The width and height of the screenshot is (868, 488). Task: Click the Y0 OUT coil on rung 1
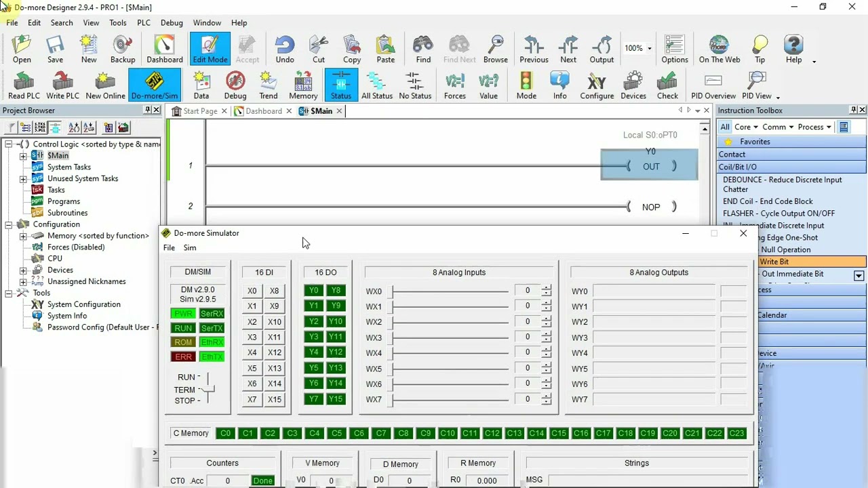coord(650,166)
